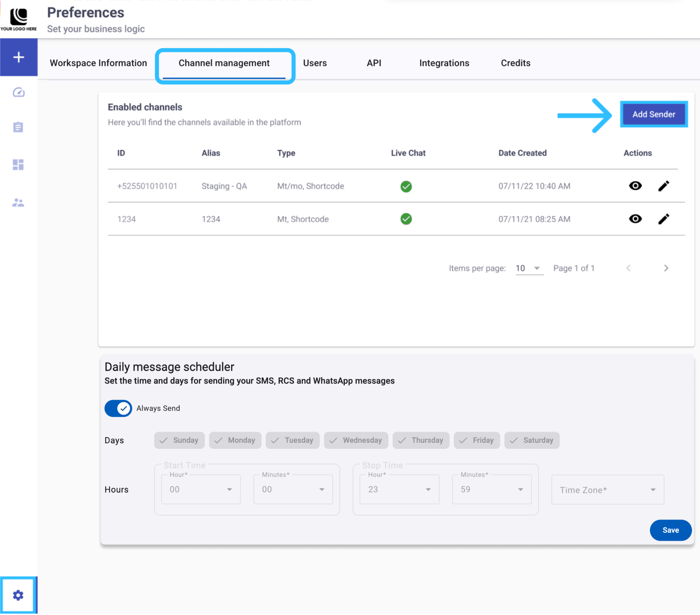Edit the 1234 channel with pencil
This screenshot has width=700, height=615.
[x=664, y=219]
